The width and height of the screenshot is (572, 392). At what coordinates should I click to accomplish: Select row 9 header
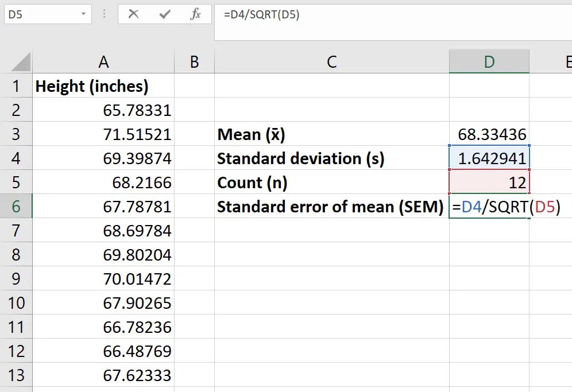(x=16, y=278)
